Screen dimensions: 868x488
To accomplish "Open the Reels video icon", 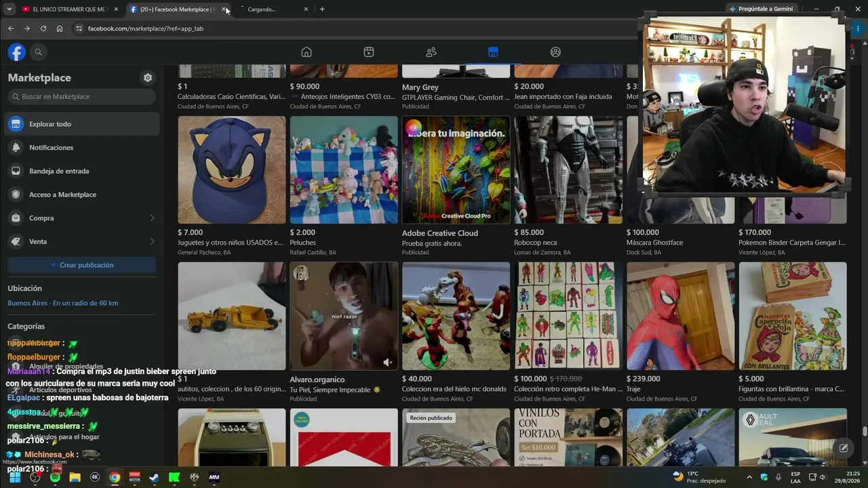I will click(369, 52).
